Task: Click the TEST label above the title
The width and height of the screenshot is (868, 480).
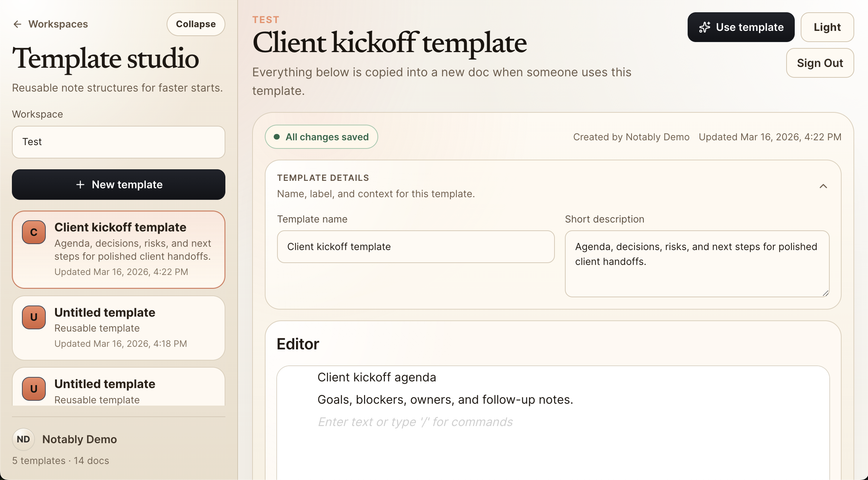Action: click(x=266, y=19)
